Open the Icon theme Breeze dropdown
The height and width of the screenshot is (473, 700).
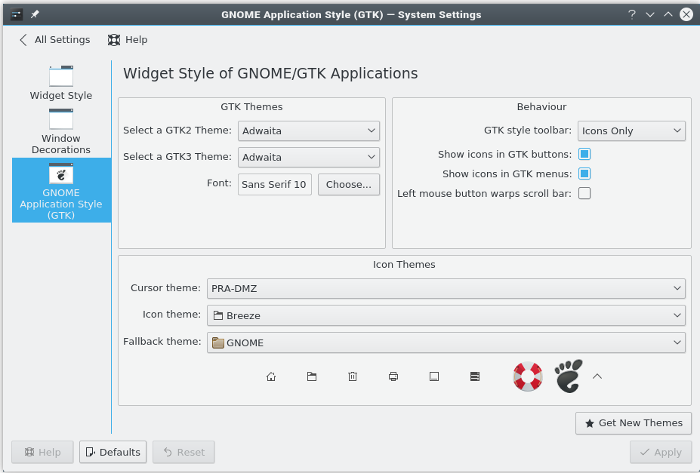coord(446,315)
